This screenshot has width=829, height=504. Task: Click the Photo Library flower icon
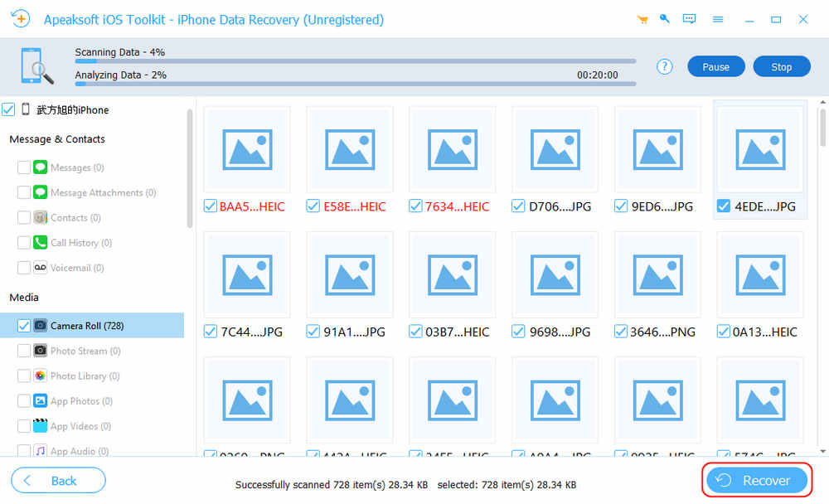pyautogui.click(x=40, y=376)
